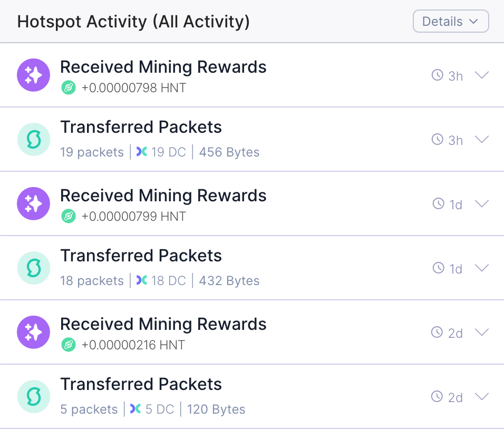Expand the 5 packets transfer entry
504x430 pixels.
click(x=482, y=397)
